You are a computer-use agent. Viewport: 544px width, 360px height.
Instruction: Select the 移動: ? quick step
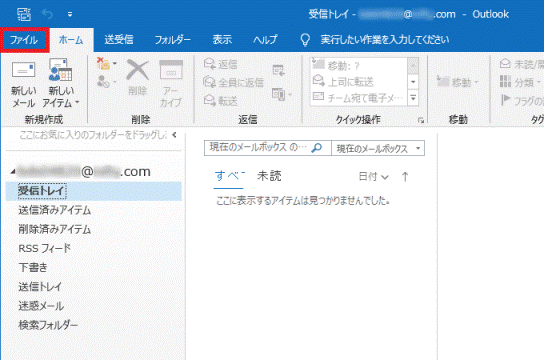point(359,65)
